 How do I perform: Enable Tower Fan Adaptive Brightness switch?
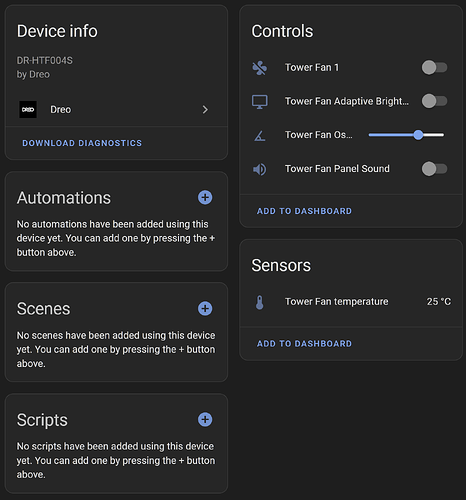coord(434,101)
